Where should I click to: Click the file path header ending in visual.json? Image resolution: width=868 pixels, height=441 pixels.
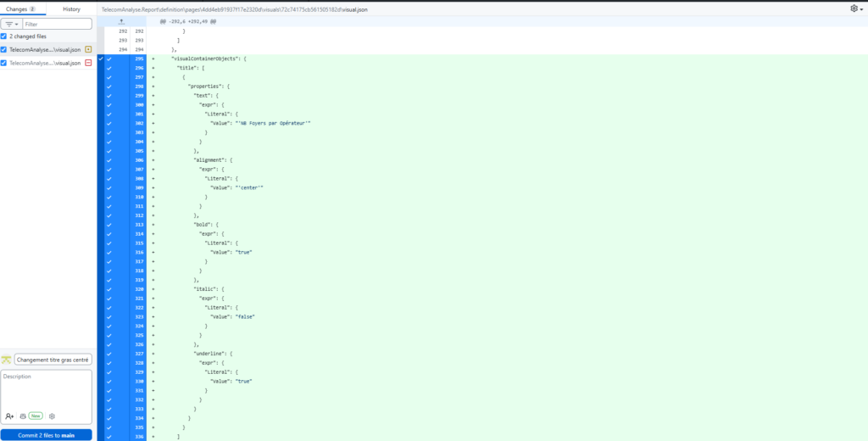point(234,9)
